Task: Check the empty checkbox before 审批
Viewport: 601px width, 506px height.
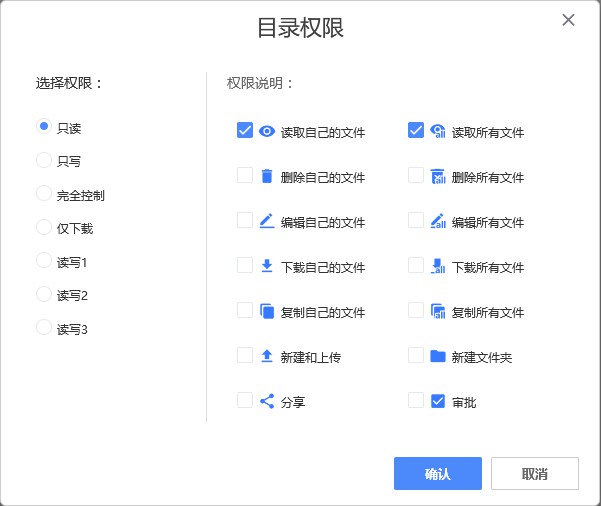Action: (416, 400)
